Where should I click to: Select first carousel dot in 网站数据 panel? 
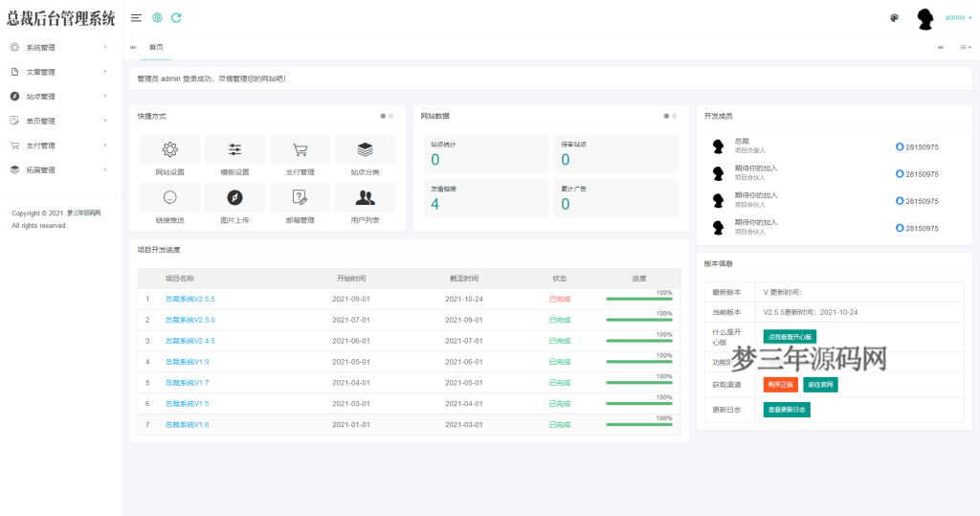point(666,116)
